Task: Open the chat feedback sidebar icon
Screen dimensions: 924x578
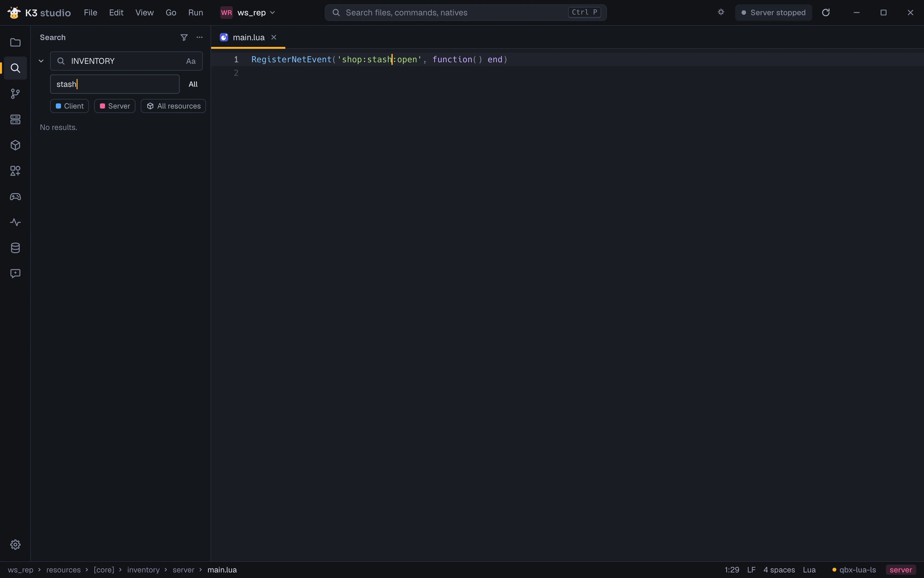Action: [x=15, y=273]
